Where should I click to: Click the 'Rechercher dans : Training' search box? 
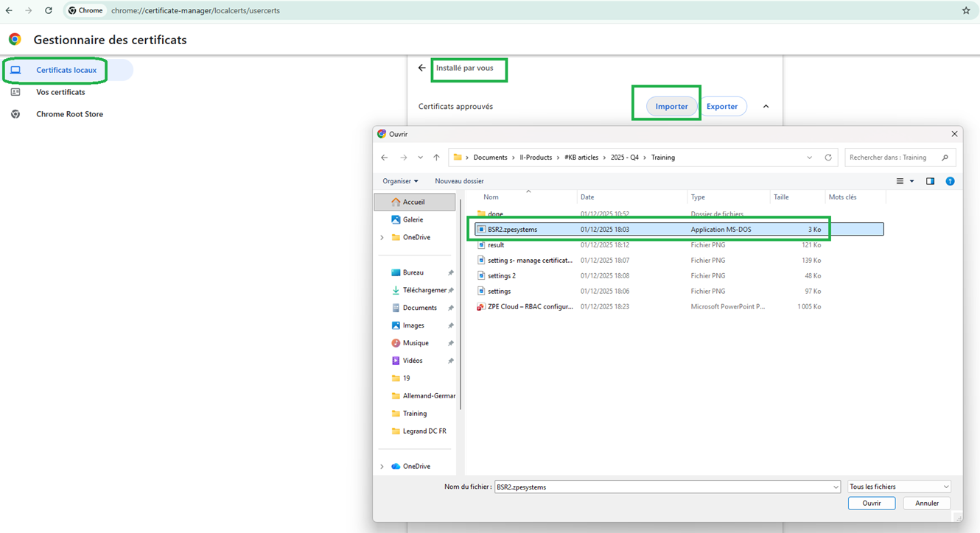click(x=900, y=158)
